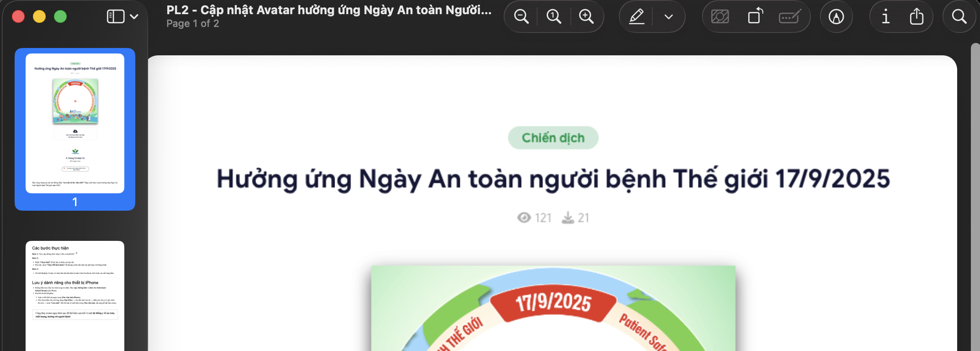Screen dimensions: 980x351
Task: Click the green Chiến dịch tag
Action: point(553,138)
